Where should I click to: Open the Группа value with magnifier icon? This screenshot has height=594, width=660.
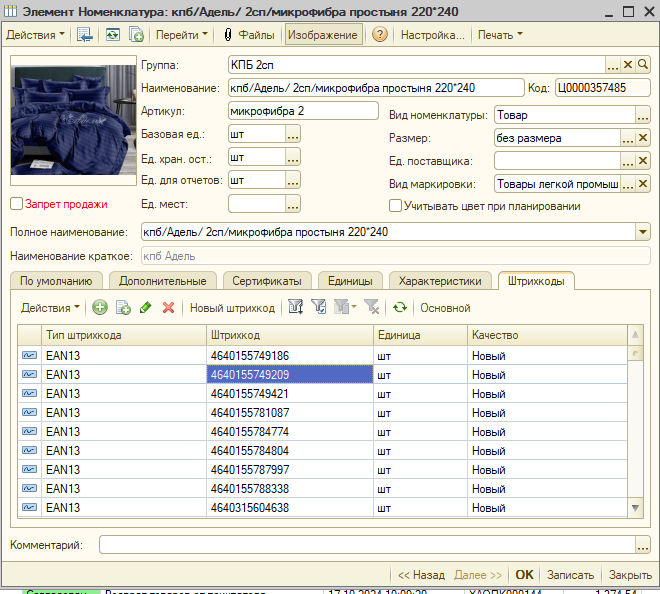643,65
